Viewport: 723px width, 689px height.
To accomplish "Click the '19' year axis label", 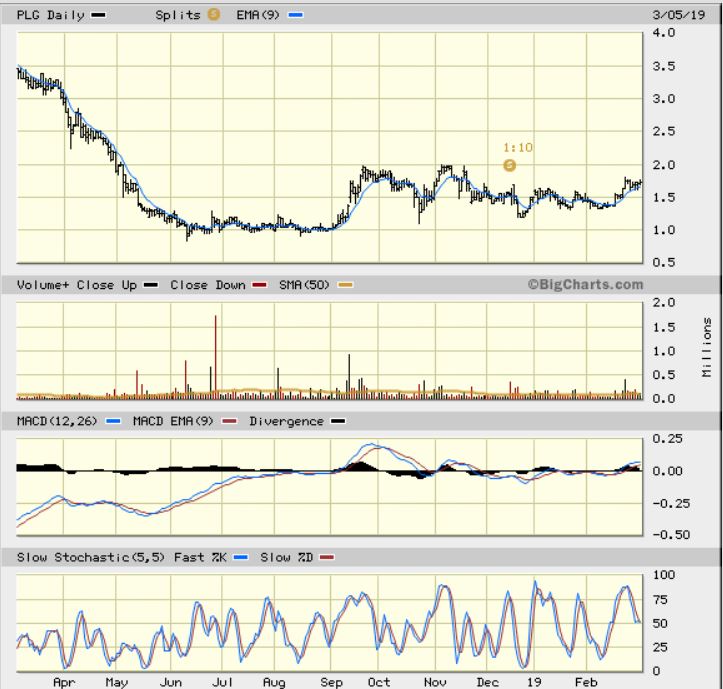I will coord(534,682).
